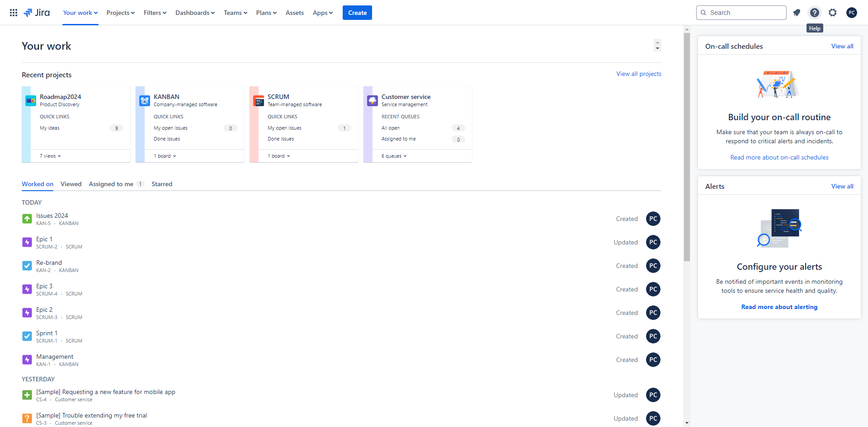Open the Dashboards menu
Screen dimensions: 868x427
click(x=195, y=13)
